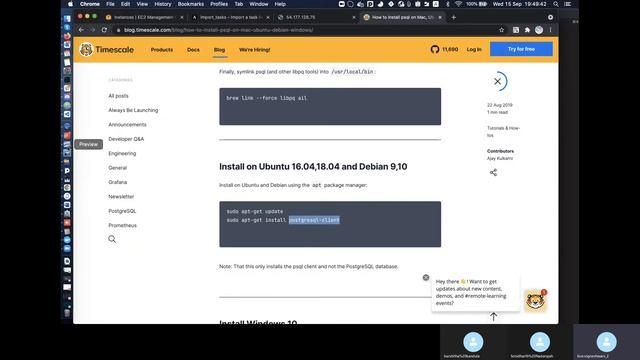Click the Tutorials & How-tos tag

pyautogui.click(x=503, y=131)
